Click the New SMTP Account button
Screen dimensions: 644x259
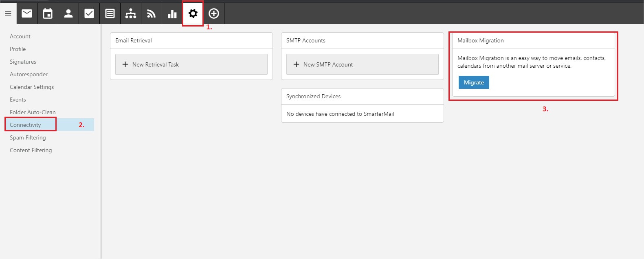(363, 64)
